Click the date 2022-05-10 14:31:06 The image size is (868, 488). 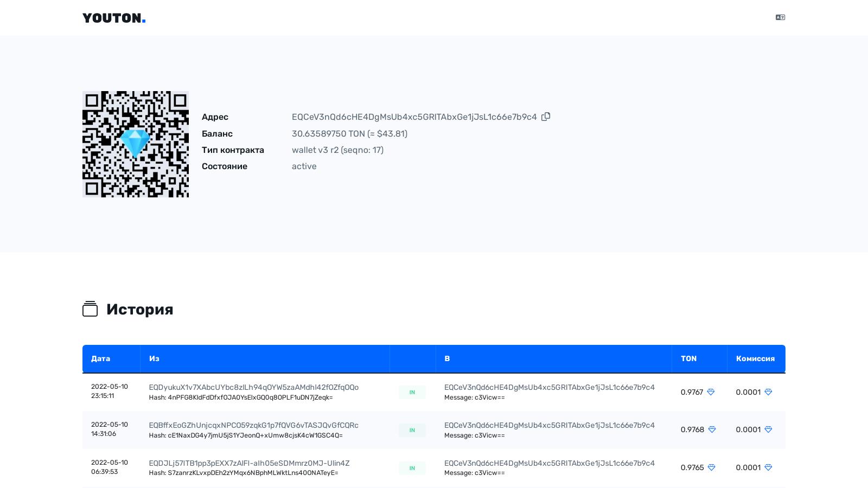click(110, 429)
